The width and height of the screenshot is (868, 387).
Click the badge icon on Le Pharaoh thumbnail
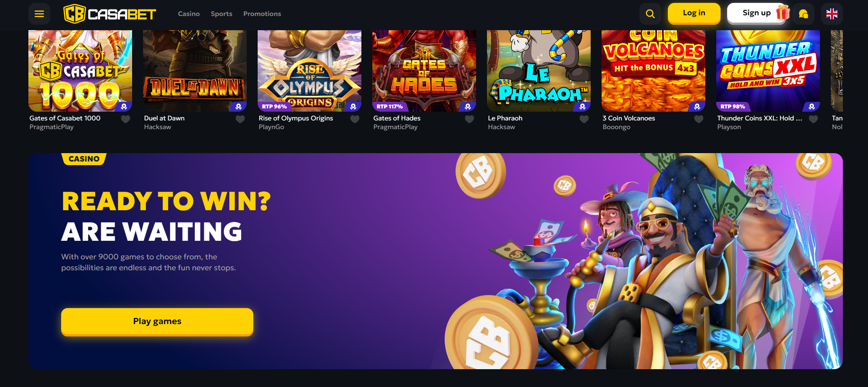click(x=583, y=107)
